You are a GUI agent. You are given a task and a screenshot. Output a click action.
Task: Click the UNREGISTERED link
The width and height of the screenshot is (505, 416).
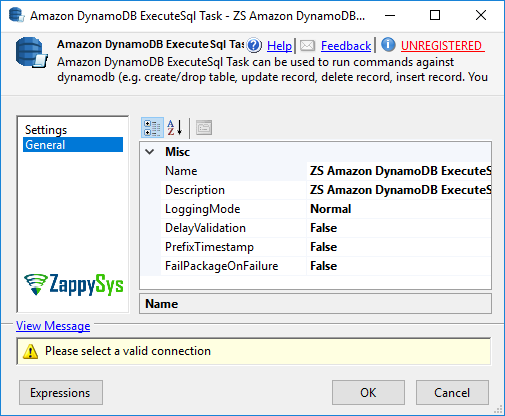pyautogui.click(x=441, y=46)
